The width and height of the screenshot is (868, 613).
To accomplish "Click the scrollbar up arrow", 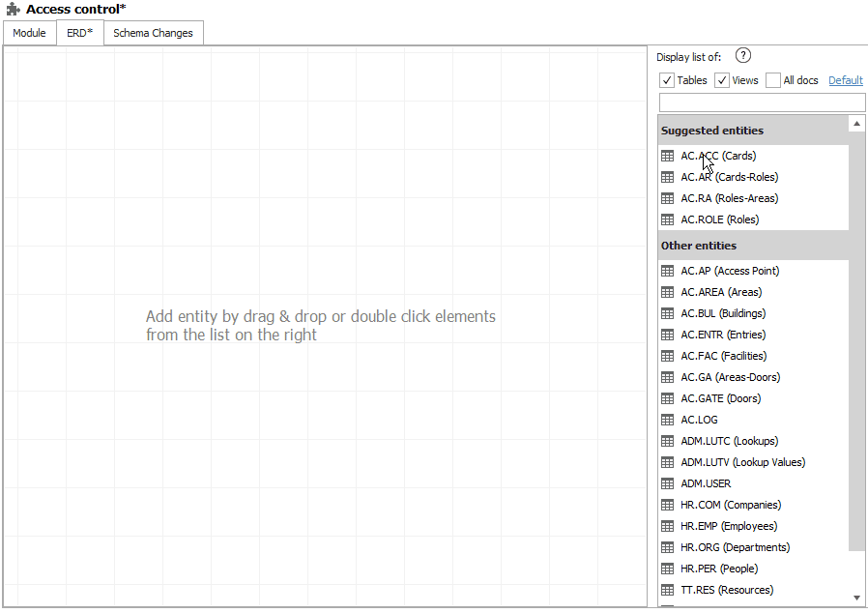I will coord(856,123).
